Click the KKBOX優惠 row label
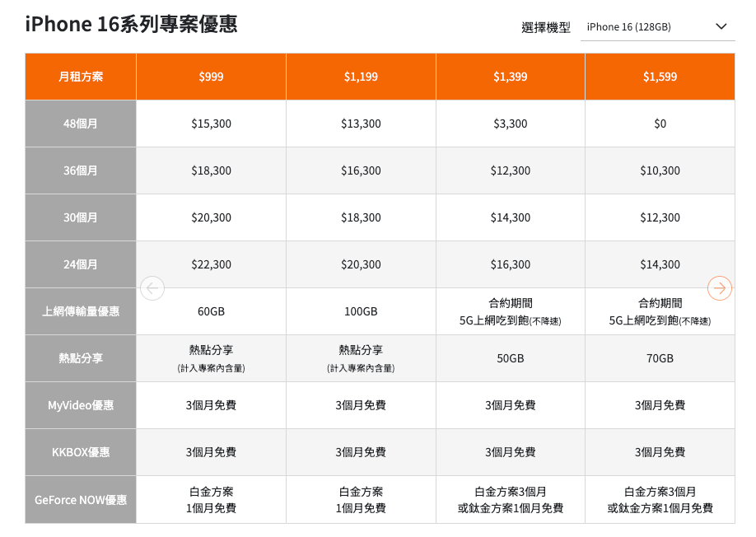The height and width of the screenshot is (537, 756). pyautogui.click(x=81, y=452)
